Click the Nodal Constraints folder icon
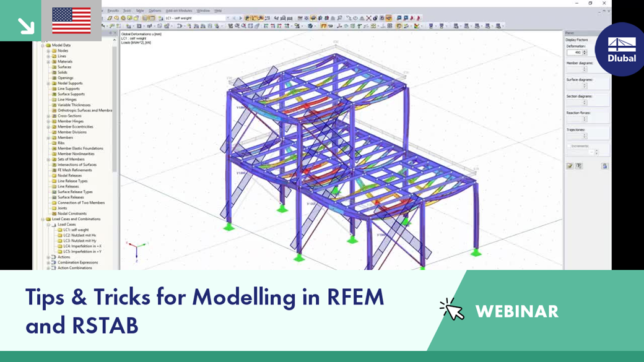The height and width of the screenshot is (362, 644). 54,213
